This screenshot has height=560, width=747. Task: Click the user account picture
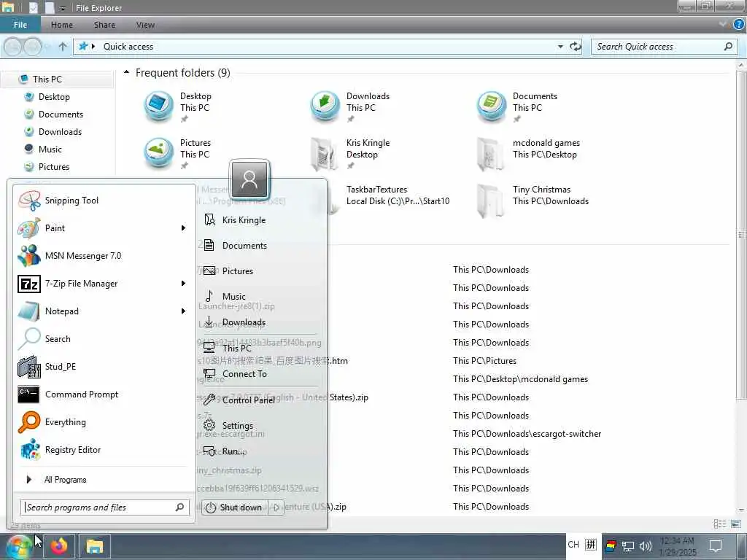click(x=249, y=179)
